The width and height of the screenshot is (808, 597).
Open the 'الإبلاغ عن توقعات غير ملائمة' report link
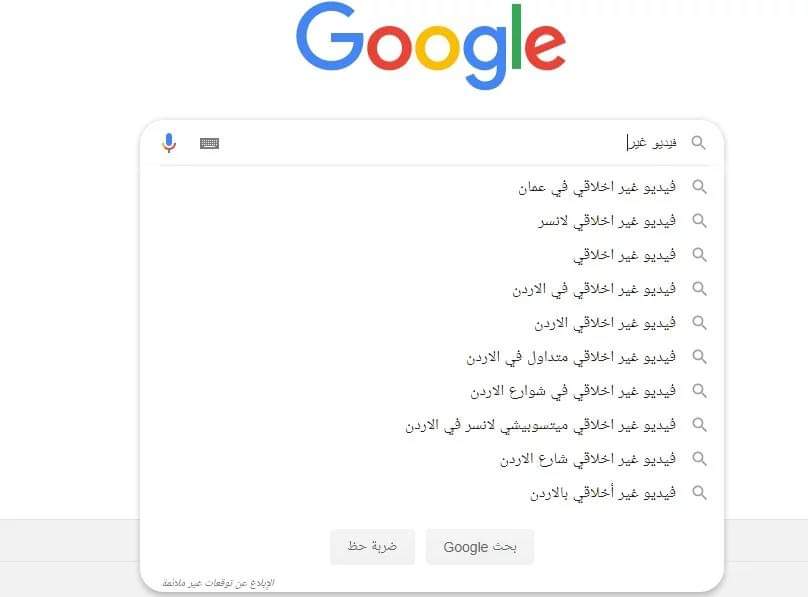point(219,582)
